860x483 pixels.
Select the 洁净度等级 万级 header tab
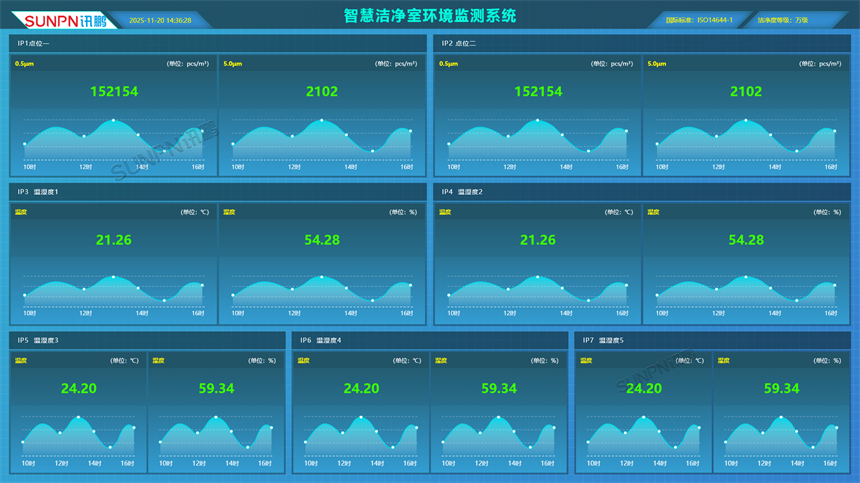point(783,20)
